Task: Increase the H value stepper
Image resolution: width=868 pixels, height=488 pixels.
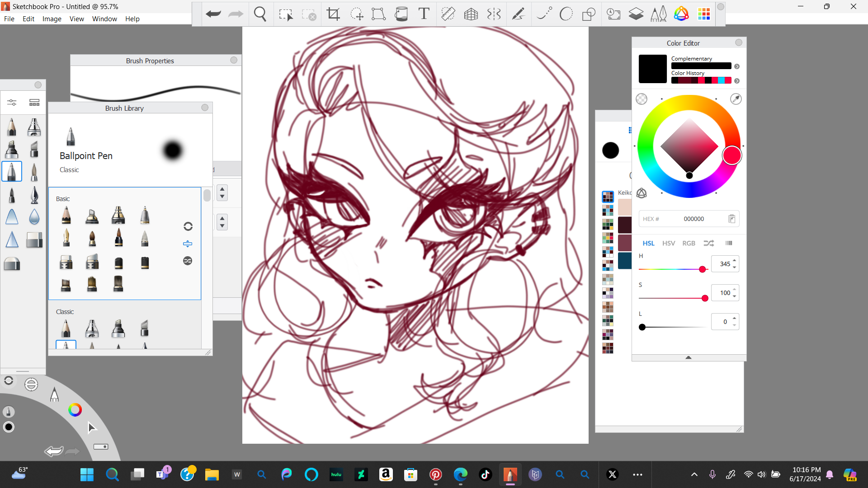Action: 734,261
